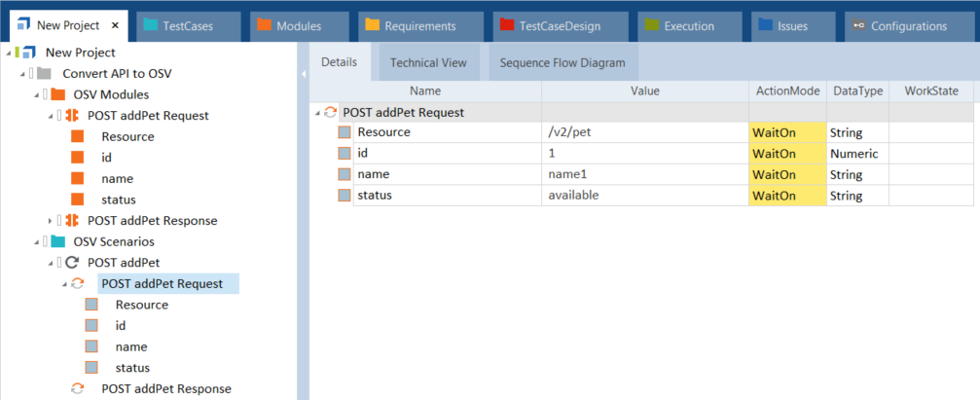The image size is (980, 400).
Task: Expand POST addPet Response module node
Action: [x=51, y=221]
